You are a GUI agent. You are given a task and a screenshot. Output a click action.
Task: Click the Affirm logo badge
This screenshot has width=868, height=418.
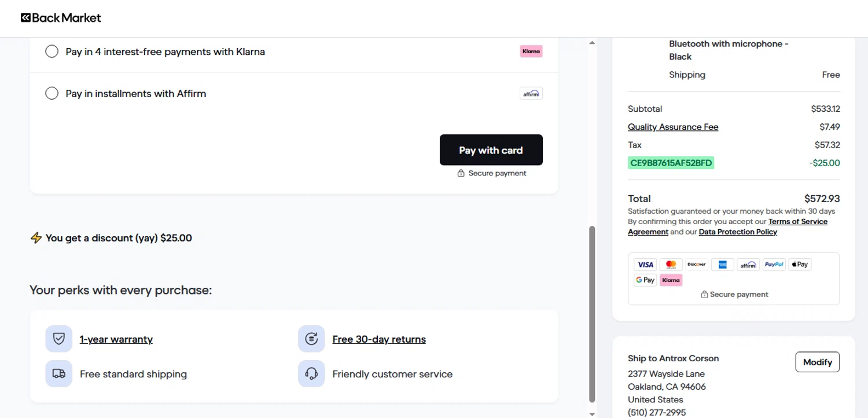pos(531,94)
